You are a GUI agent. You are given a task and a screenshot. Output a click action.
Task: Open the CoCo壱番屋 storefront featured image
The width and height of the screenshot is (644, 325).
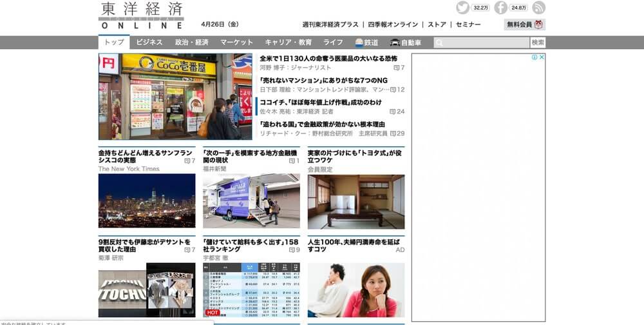click(x=175, y=97)
